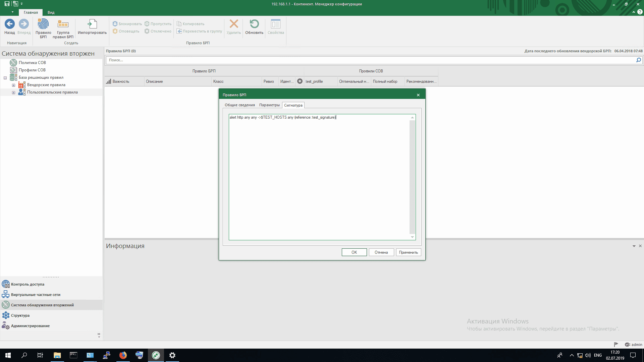The width and height of the screenshot is (644, 362).
Task: Expand Пользовательские правила tree node
Action: [13, 93]
